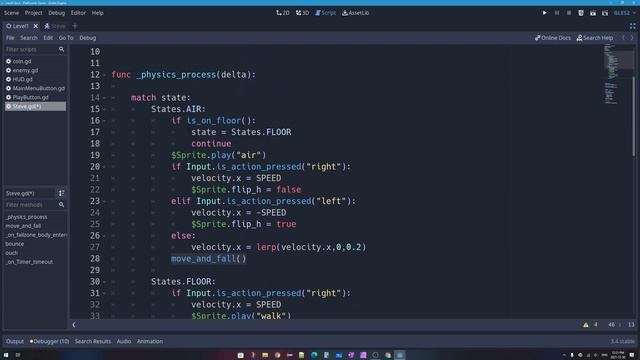Screen dimensions: 640x360
Task: Click the Filter methods input field
Action: 31,204
